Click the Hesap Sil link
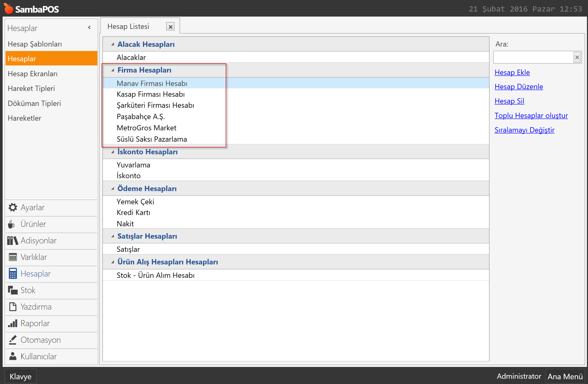This screenshot has height=384, width=588. [509, 101]
